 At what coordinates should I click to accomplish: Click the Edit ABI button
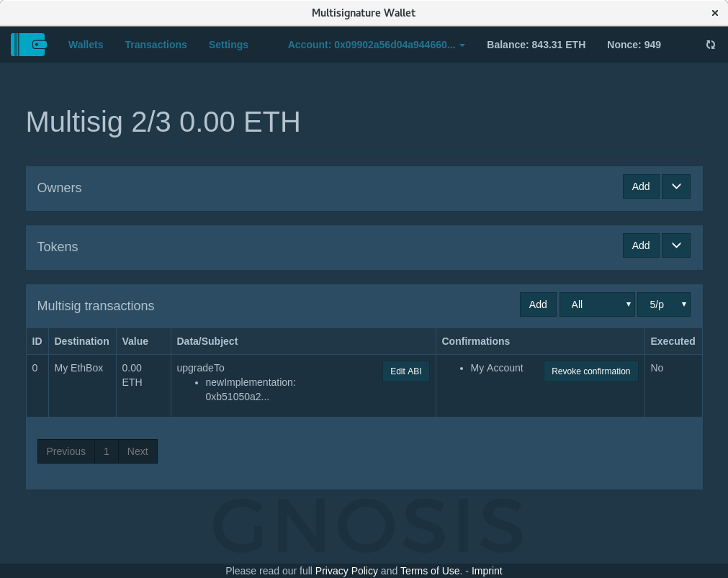coord(406,371)
